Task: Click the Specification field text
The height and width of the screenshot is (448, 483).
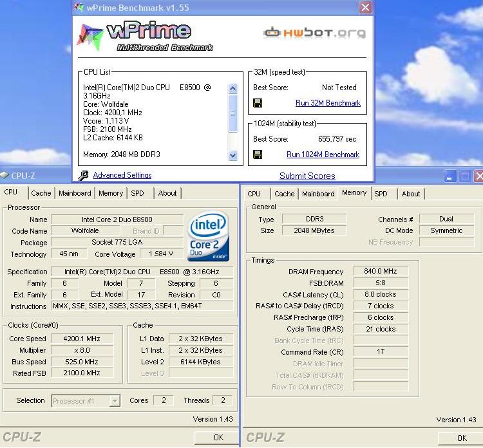Action: [142, 272]
